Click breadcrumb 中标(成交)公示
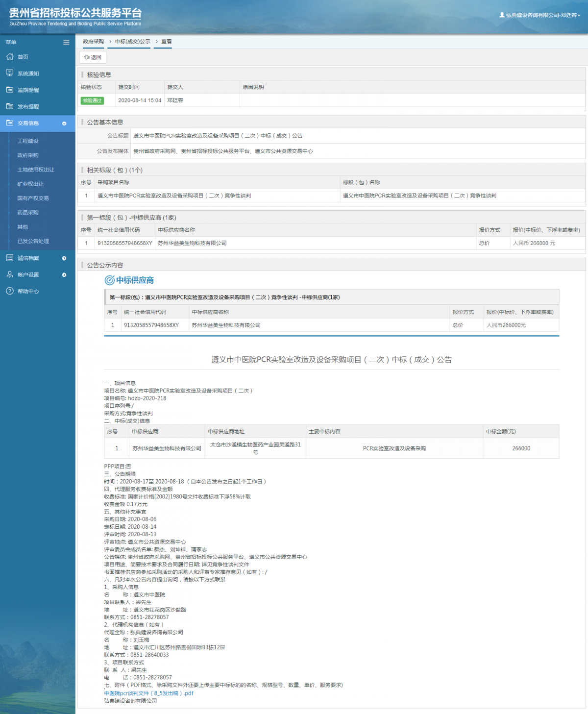Screen dimensions: 588x714 pos(133,42)
